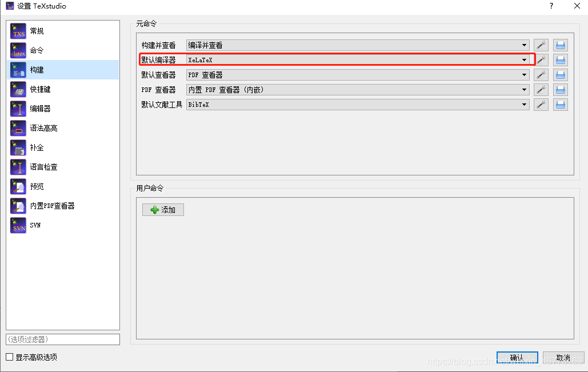Click the SVN icon in sidebar
Viewport: 588px width, 372px height.
(x=18, y=225)
